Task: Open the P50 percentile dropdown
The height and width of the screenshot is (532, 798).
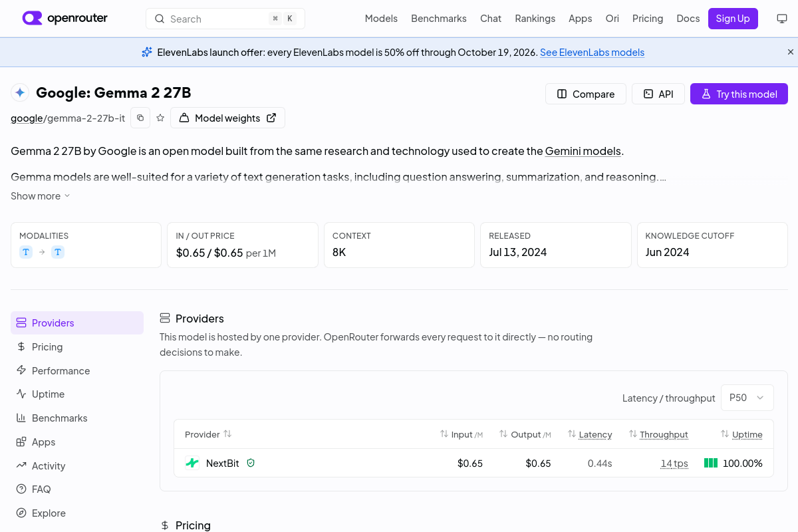Action: pyautogui.click(x=747, y=398)
